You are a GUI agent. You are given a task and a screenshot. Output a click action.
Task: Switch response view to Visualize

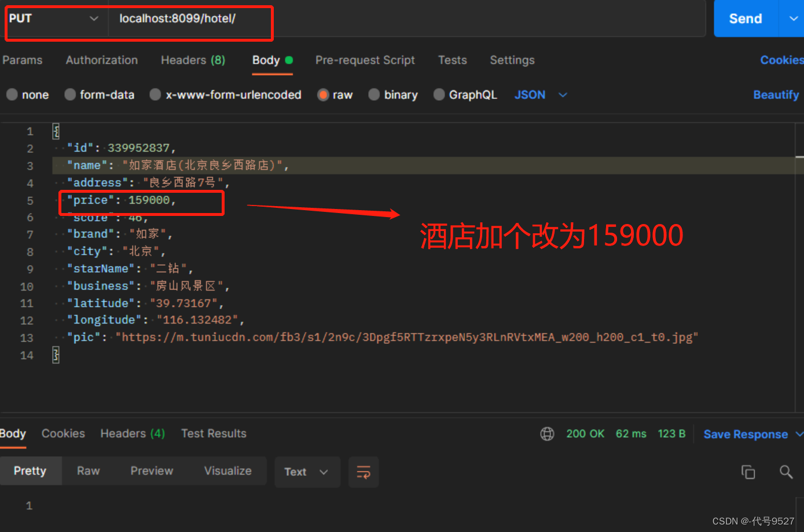(228, 471)
